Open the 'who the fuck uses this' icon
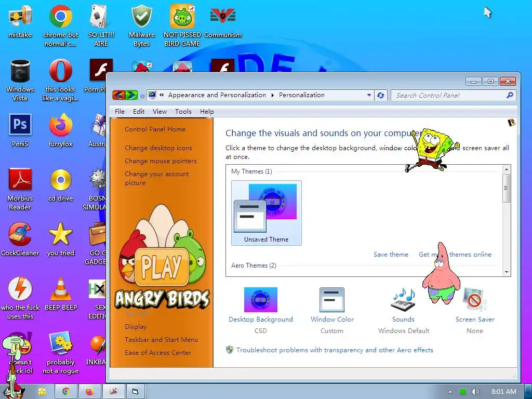Screen dimensions: 532x399 (x=20, y=298)
